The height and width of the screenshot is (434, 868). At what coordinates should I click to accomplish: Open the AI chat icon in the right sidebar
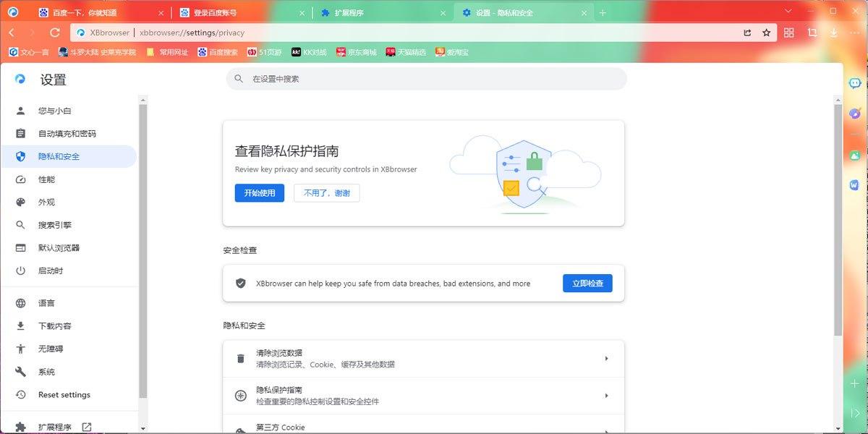tap(854, 83)
